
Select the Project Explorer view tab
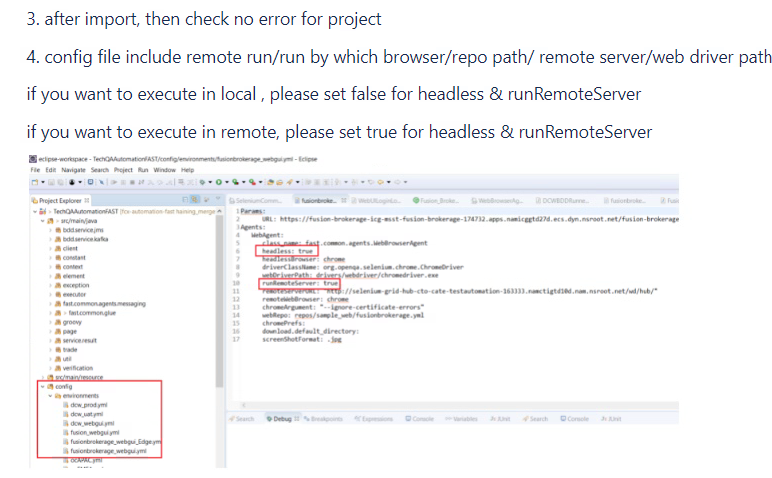60,200
